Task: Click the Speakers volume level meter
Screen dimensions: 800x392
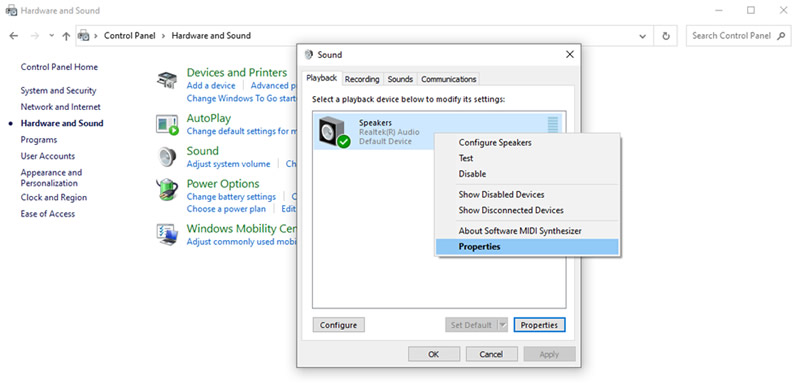Action: click(553, 126)
